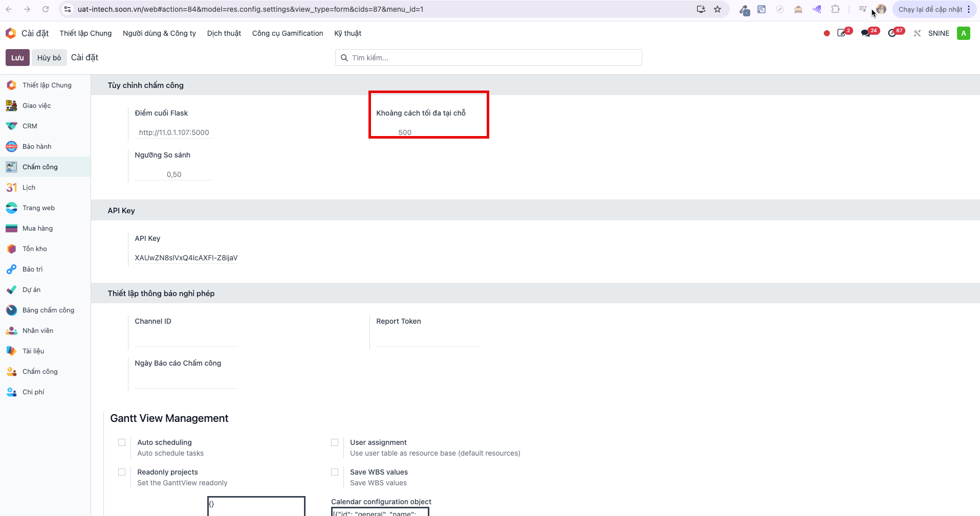This screenshot has width=980, height=516.
Task: Open the Lịch calendar icon in the sidebar
Action: point(11,187)
